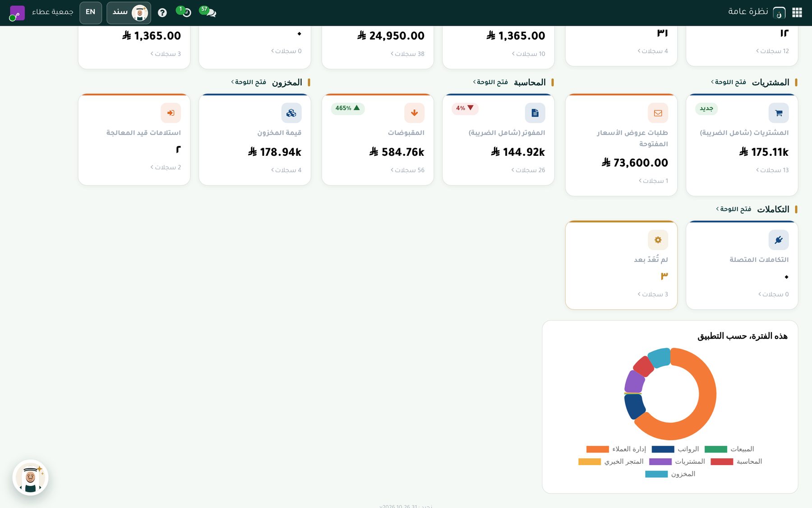Open activity clock icon with 1 badge
Image resolution: width=812 pixels, height=508 pixels.
click(x=185, y=12)
